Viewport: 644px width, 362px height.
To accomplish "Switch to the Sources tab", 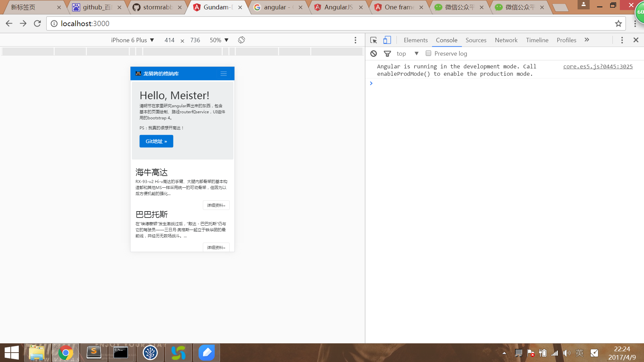I will pos(476,40).
